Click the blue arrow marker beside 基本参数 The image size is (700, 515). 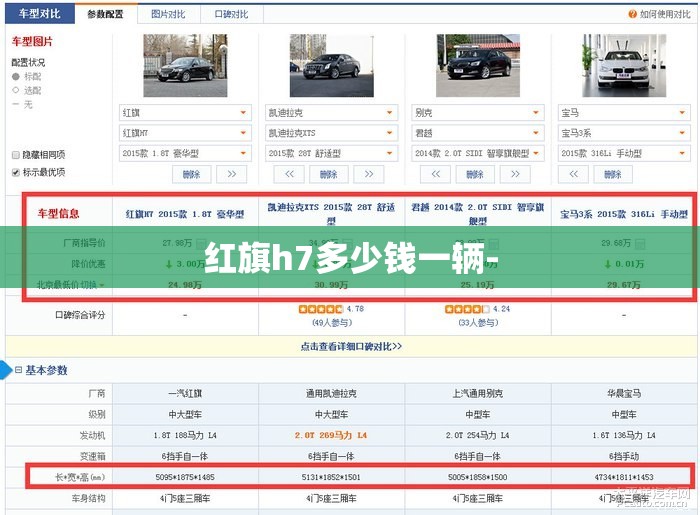[5, 370]
